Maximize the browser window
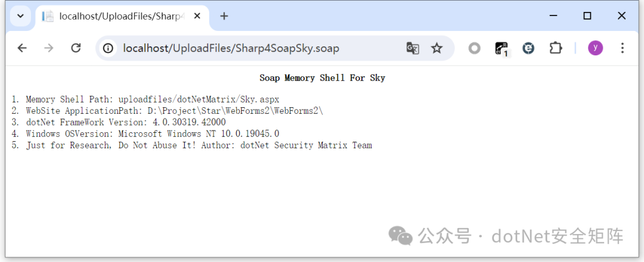The width and height of the screenshot is (644, 262). click(x=587, y=16)
